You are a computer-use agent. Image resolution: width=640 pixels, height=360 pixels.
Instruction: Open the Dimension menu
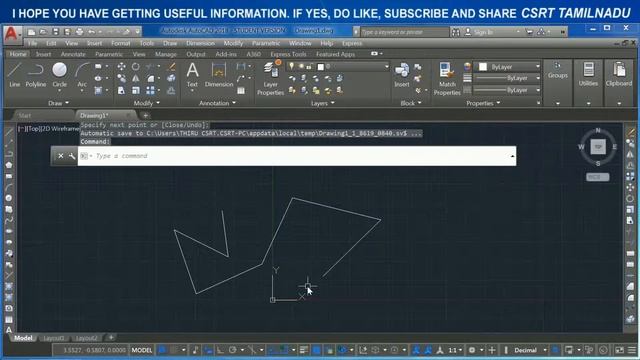[x=200, y=43]
